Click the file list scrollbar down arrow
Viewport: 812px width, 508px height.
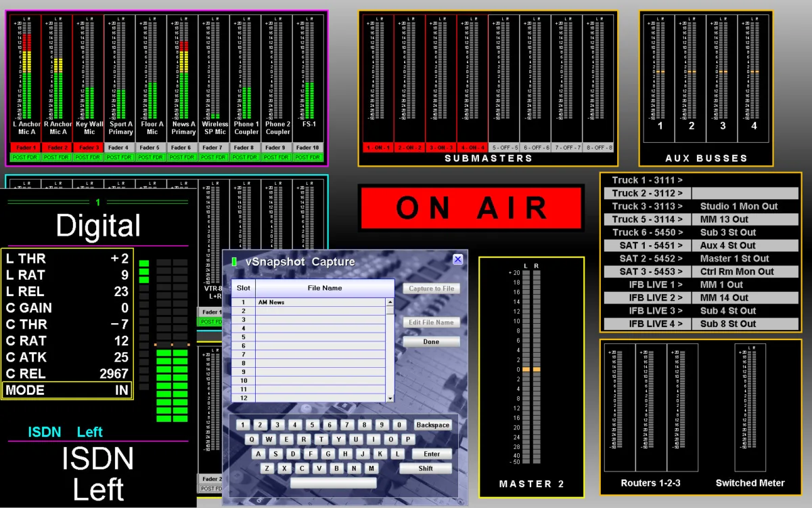(390, 398)
